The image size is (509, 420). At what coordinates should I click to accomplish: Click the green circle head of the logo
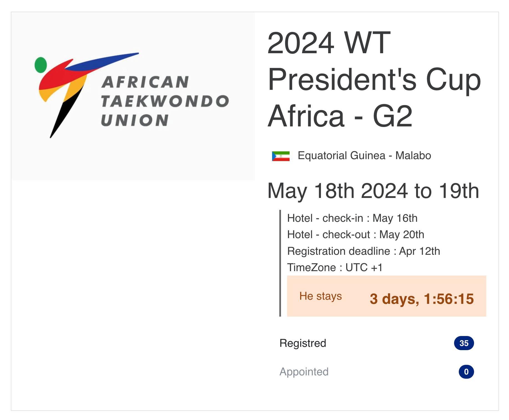pyautogui.click(x=41, y=65)
